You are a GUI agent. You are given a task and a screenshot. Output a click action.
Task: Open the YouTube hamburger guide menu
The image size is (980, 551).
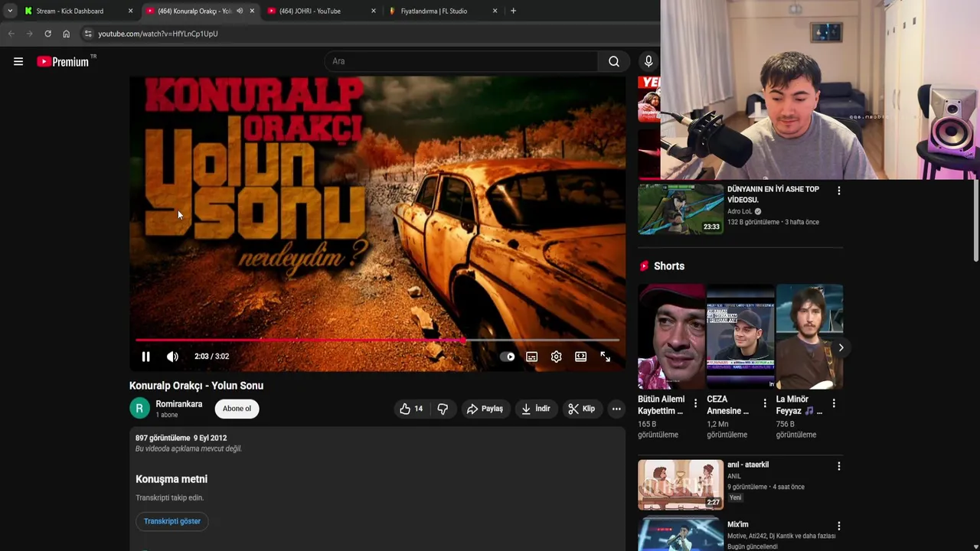[x=18, y=61]
